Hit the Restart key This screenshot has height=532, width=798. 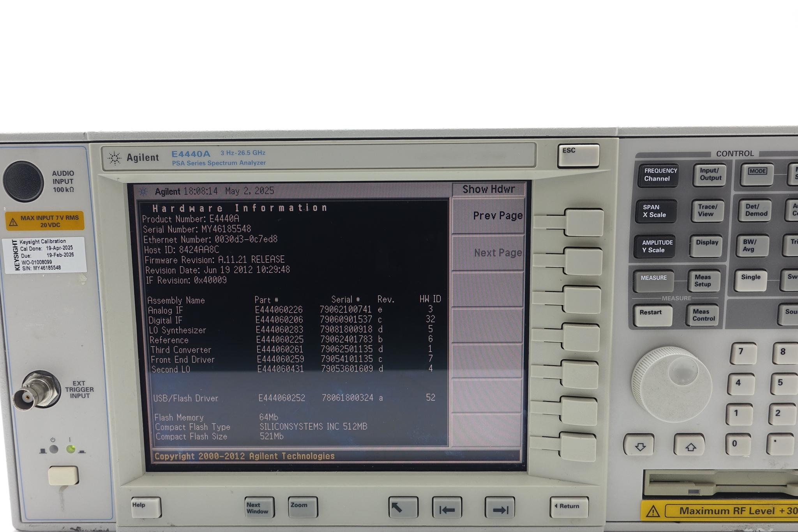(x=652, y=315)
